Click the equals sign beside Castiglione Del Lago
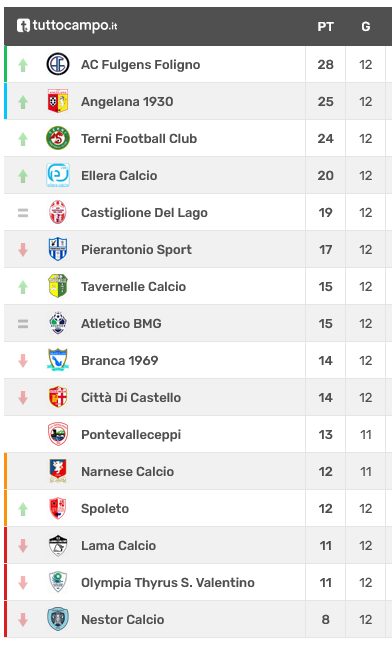The height and width of the screenshot is (649, 392). (23, 213)
